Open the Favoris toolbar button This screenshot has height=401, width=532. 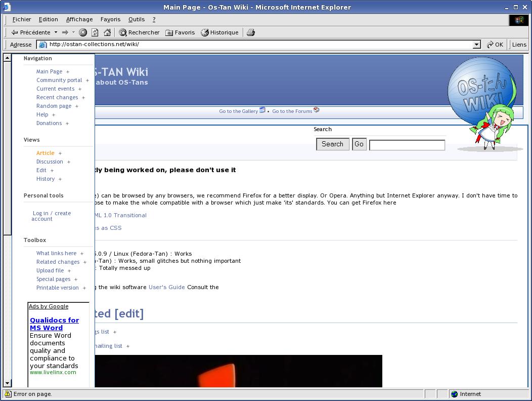180,32
